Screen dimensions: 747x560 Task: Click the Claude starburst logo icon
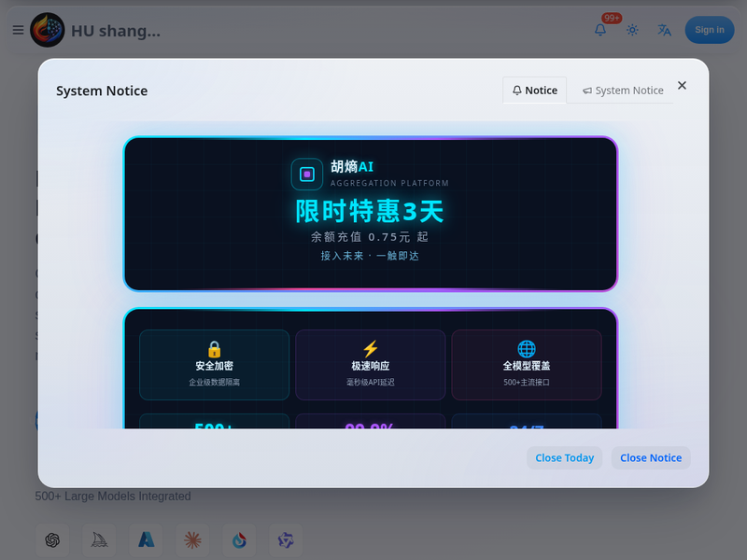point(192,540)
